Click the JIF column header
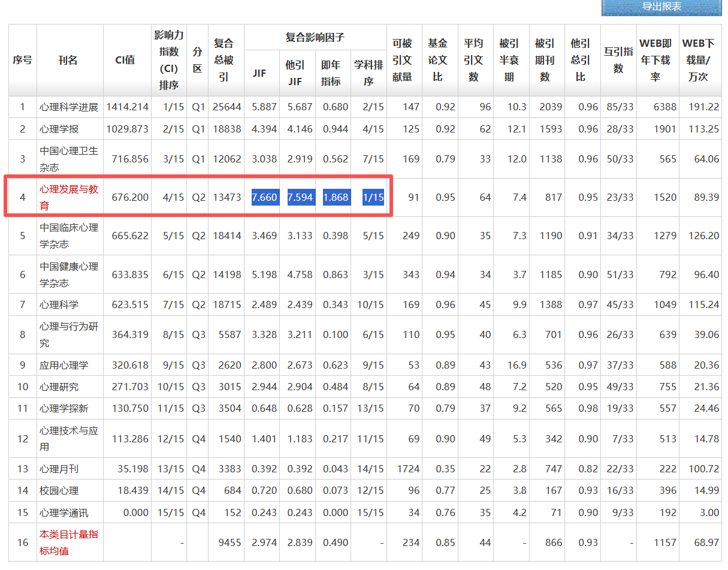The image size is (728, 570). pyautogui.click(x=259, y=73)
